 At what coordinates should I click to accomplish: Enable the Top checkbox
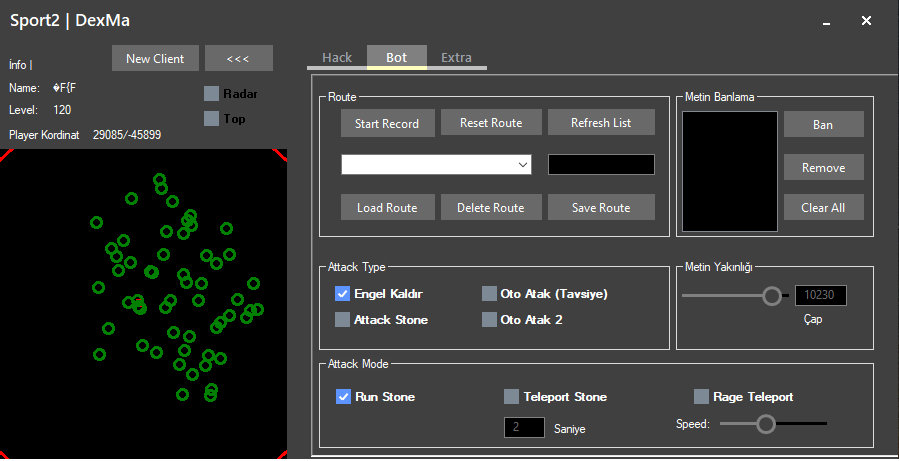(211, 119)
